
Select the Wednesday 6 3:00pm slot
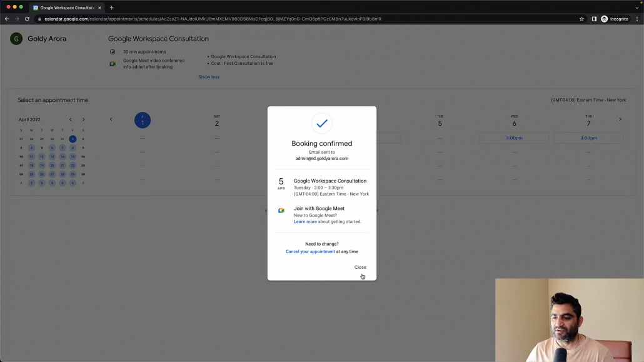(514, 138)
